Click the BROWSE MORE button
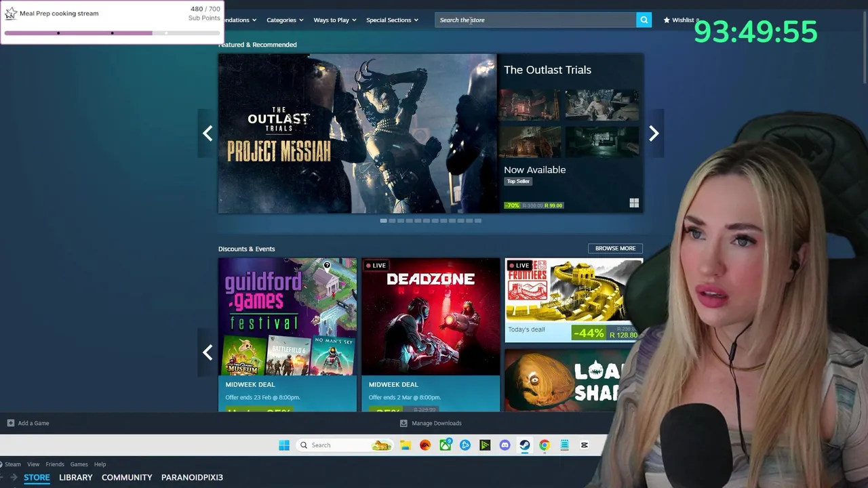 pyautogui.click(x=615, y=248)
